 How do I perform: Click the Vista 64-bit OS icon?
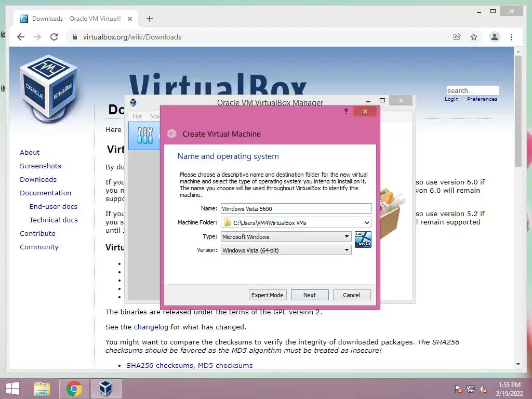(363, 239)
